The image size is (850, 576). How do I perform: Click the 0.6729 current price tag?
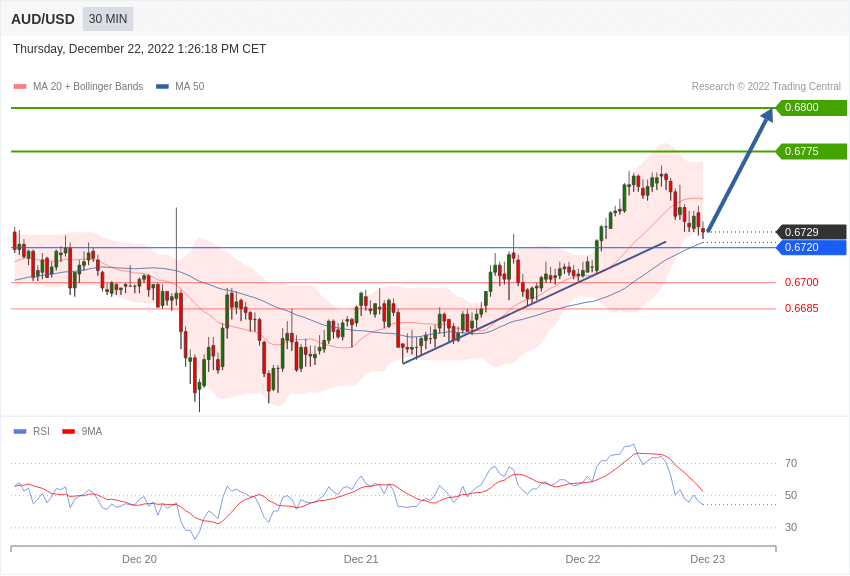(811, 232)
